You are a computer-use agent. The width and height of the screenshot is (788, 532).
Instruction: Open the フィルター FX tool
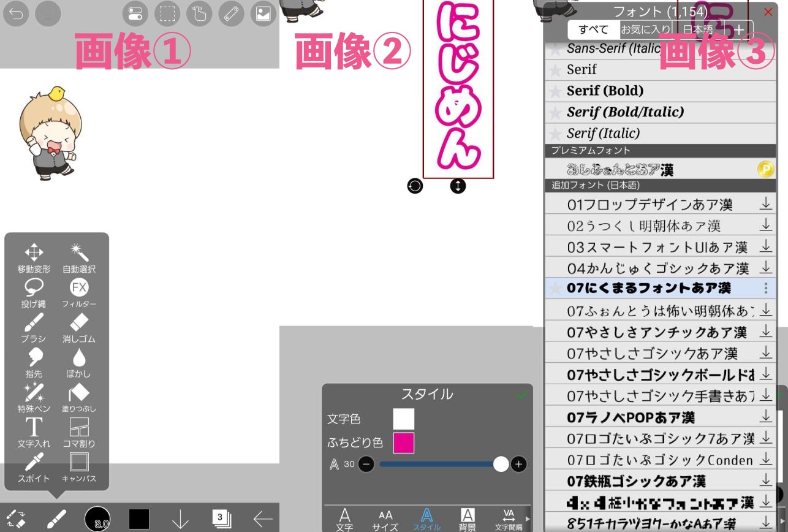[79, 293]
